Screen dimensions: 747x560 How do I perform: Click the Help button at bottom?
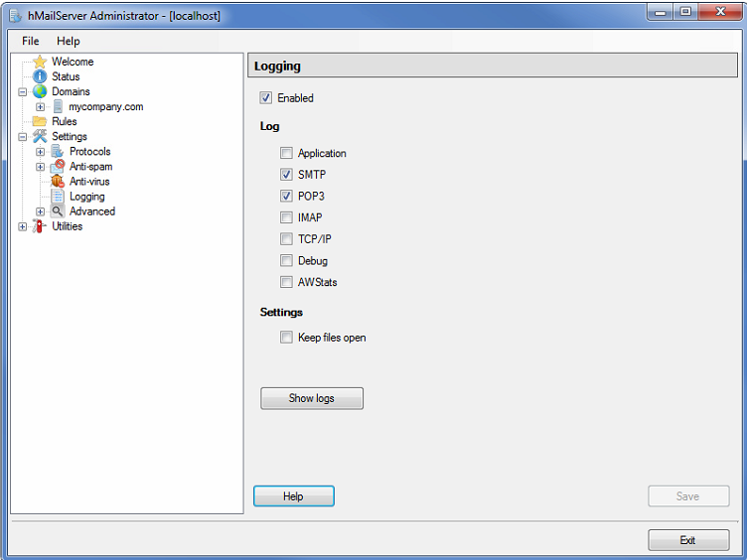point(293,496)
